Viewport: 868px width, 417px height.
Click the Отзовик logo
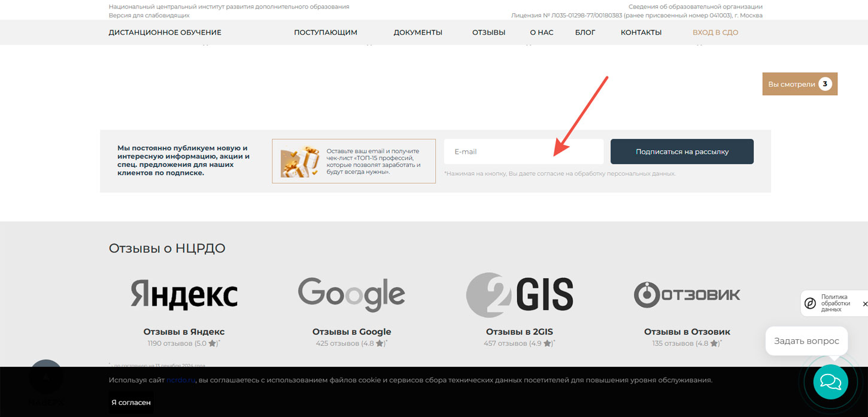(x=687, y=294)
